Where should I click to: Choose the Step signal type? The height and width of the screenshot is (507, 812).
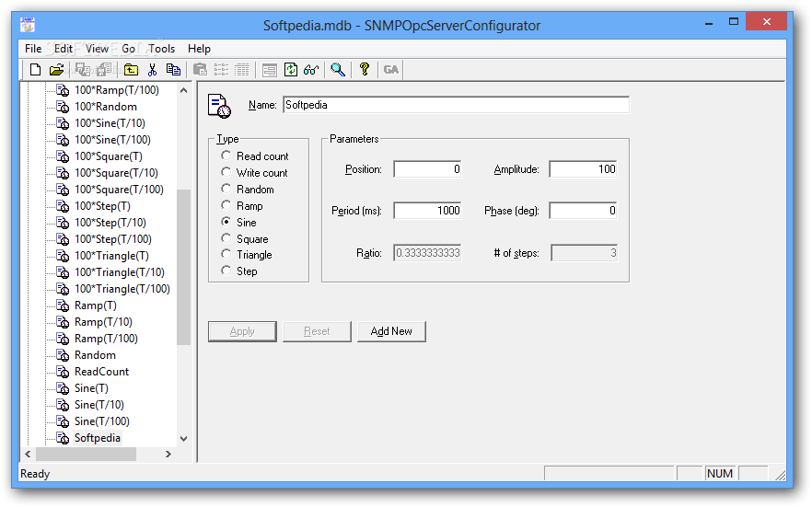(226, 271)
